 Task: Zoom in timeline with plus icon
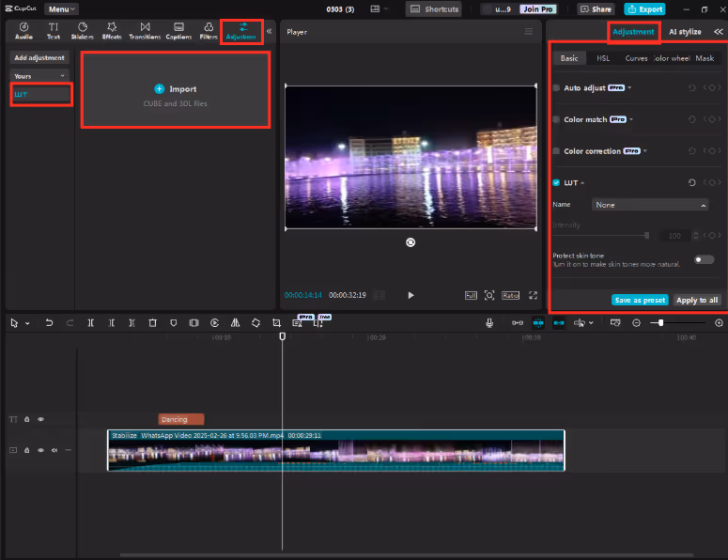(719, 322)
